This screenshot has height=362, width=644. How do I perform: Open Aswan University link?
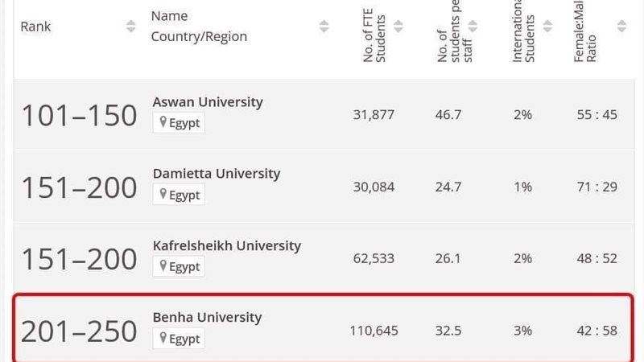(x=208, y=102)
